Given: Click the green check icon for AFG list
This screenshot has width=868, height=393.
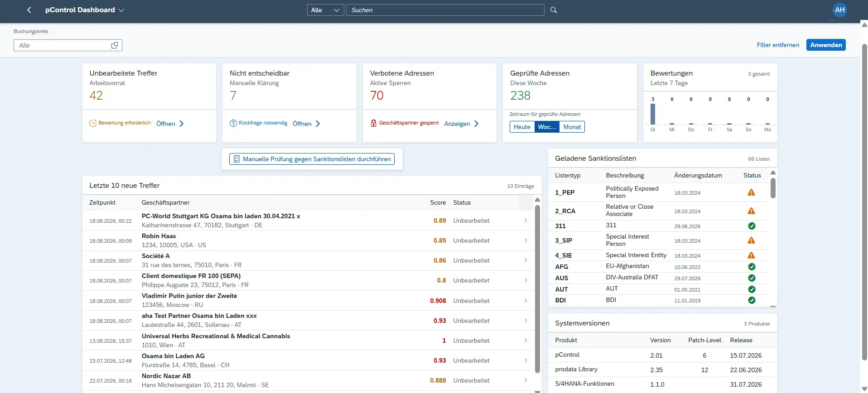Looking at the screenshot, I should pyautogui.click(x=752, y=267).
